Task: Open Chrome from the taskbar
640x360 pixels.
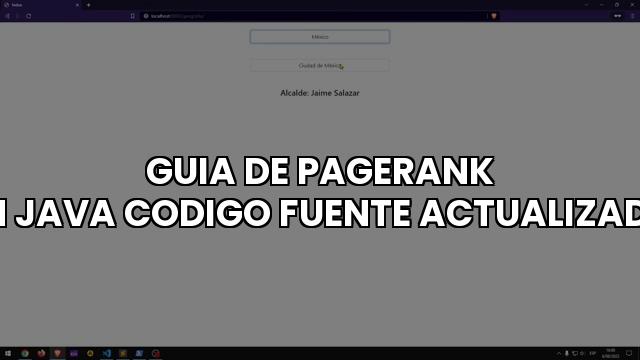Action: pos(25,353)
